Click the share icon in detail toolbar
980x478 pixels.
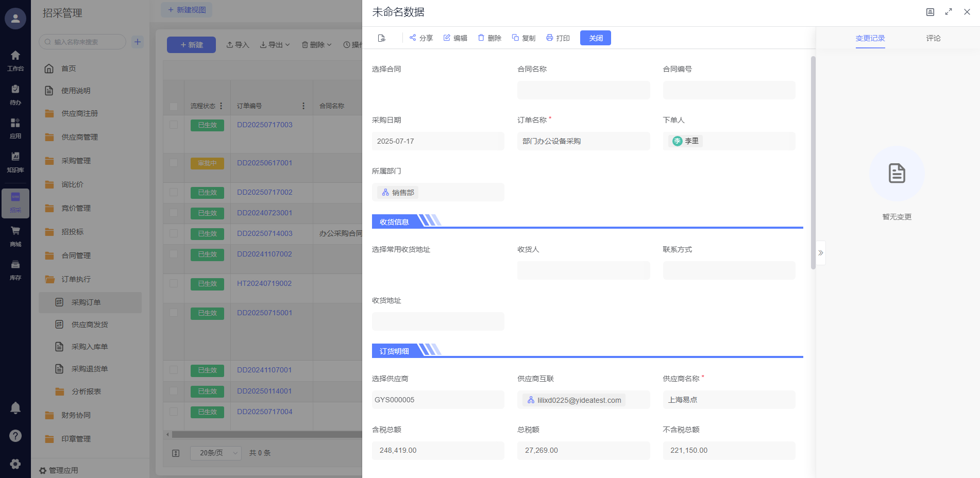coord(413,38)
